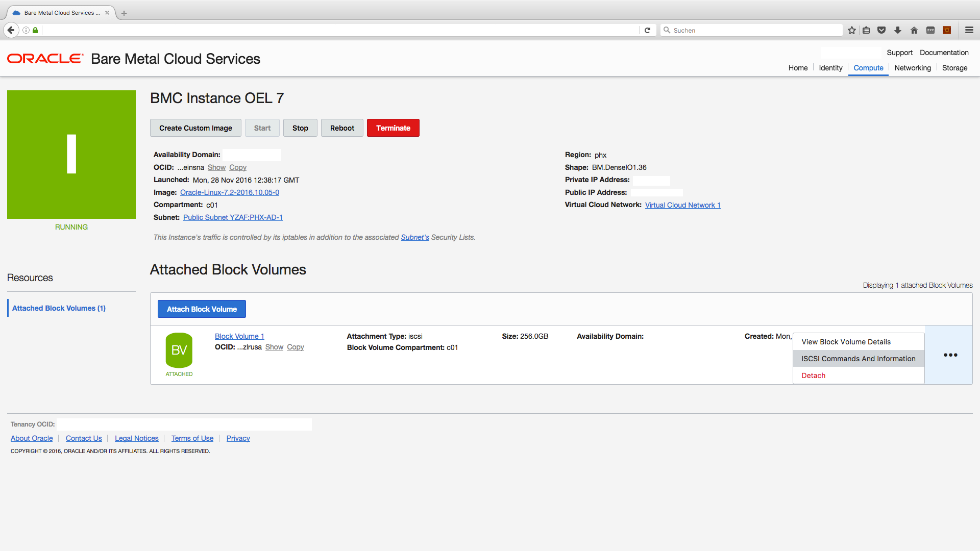Choose Detach from the actions menu
Screen dimensions: 980x551
point(813,375)
